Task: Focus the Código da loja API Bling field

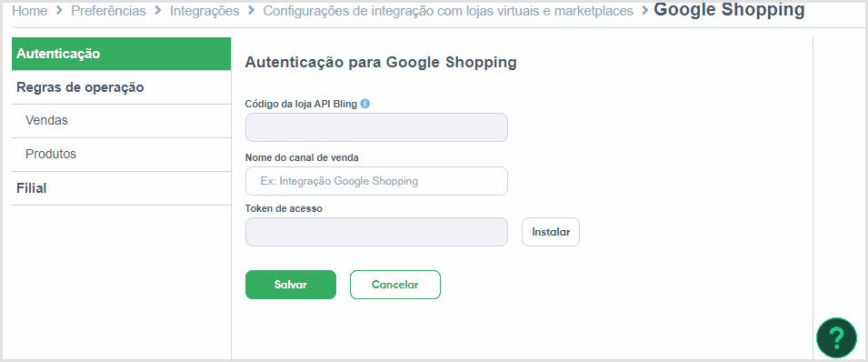Action: (x=376, y=127)
